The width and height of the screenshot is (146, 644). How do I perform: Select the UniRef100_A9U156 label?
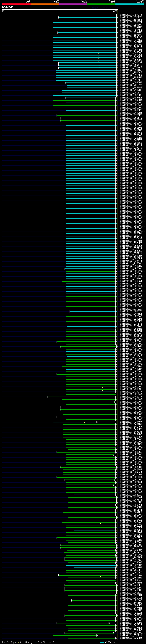131,70
